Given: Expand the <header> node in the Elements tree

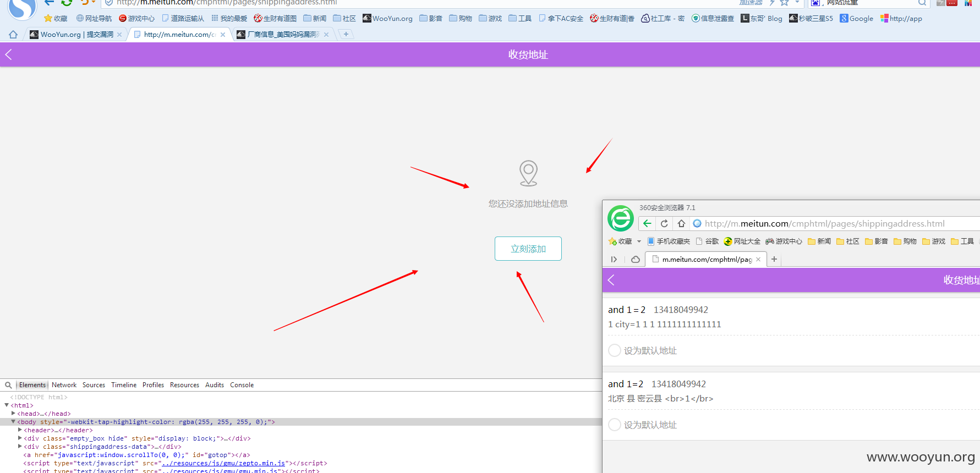Looking at the screenshot, I should 20,430.
